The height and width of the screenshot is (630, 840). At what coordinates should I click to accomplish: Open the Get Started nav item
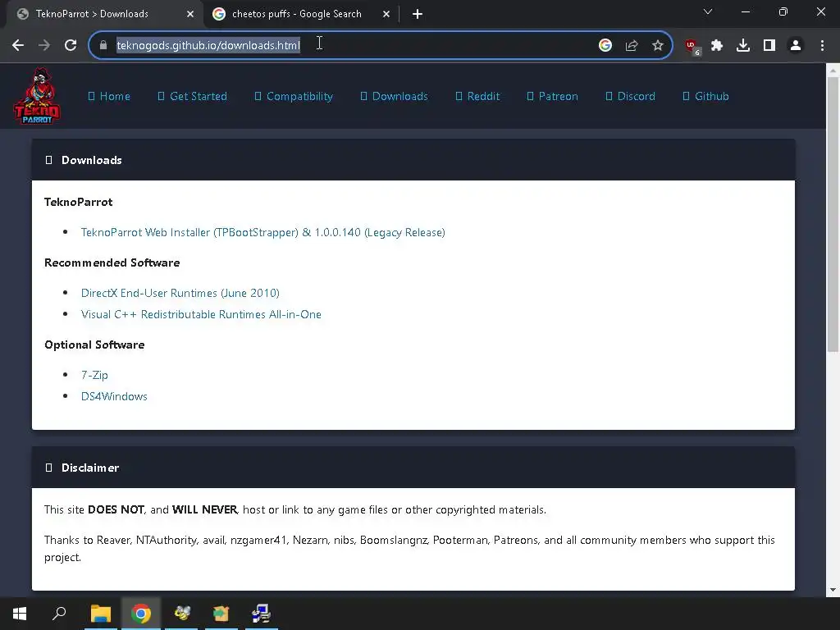point(193,97)
